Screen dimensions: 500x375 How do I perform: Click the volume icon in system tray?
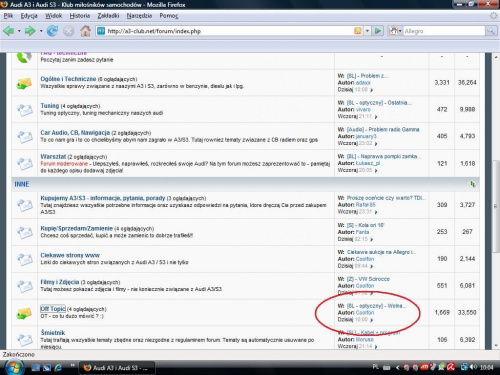[473, 367]
